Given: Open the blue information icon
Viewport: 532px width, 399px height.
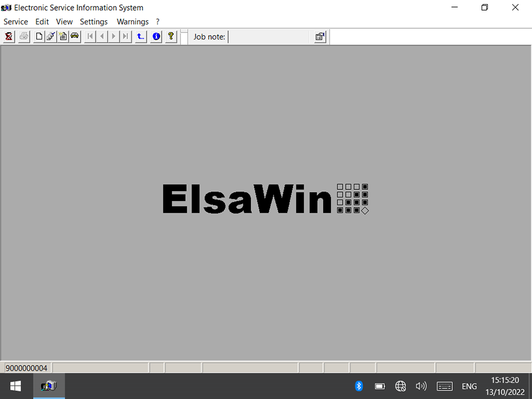Looking at the screenshot, I should [x=156, y=36].
